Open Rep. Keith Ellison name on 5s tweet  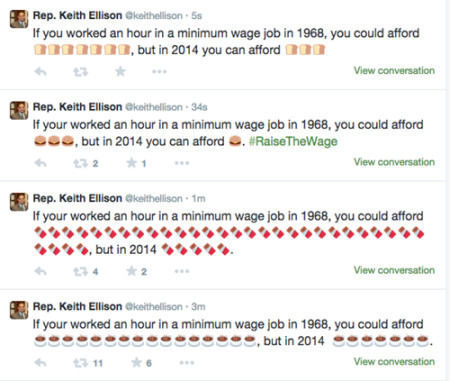click(x=77, y=15)
